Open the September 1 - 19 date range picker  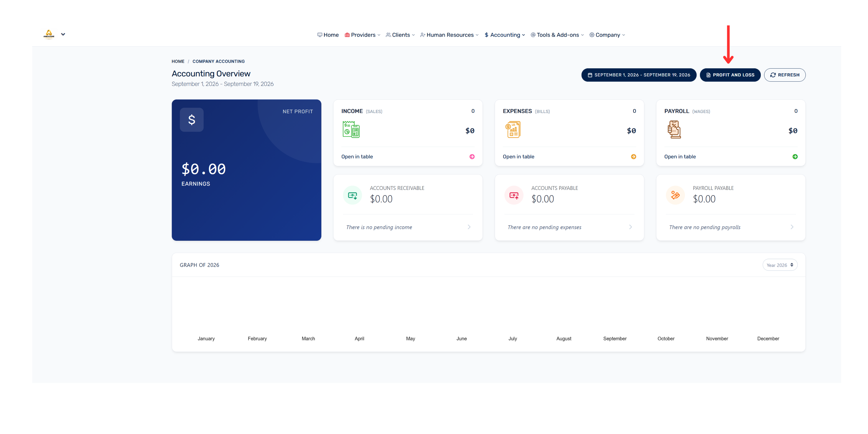point(639,75)
